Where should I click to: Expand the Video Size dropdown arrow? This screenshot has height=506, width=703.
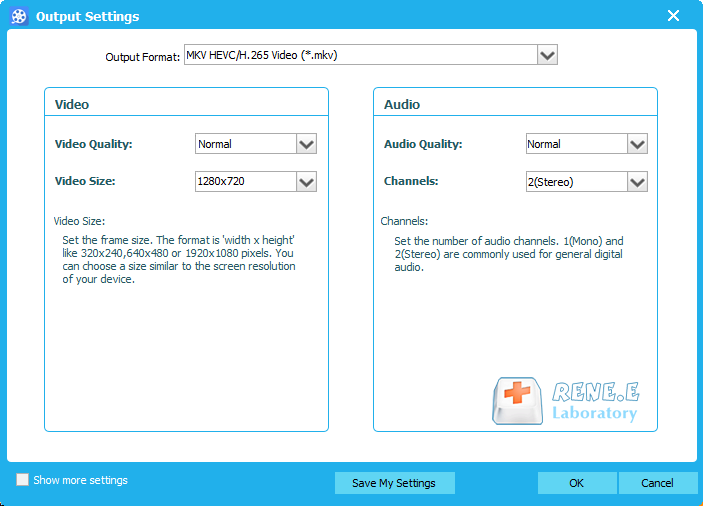[307, 181]
